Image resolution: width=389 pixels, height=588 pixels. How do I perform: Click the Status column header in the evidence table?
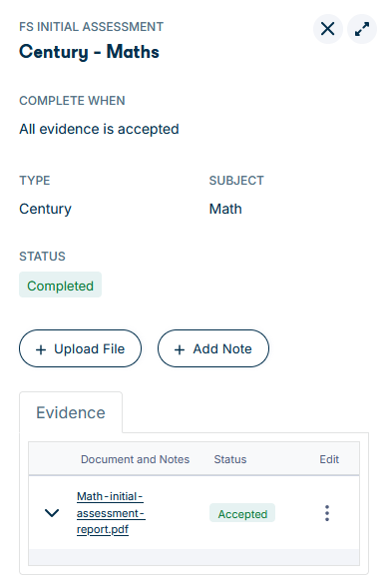coord(230,459)
